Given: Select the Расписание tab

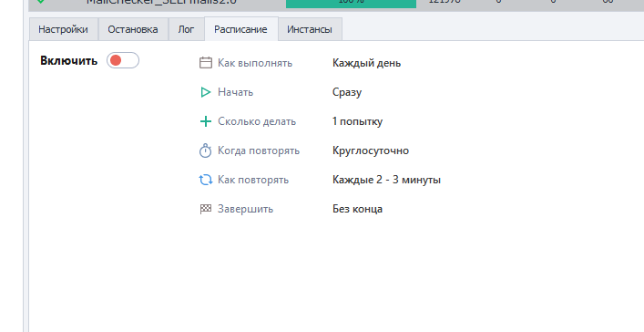Looking at the screenshot, I should [x=240, y=29].
